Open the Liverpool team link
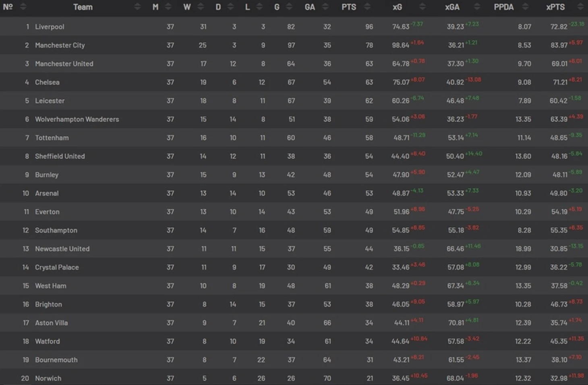 (x=50, y=27)
